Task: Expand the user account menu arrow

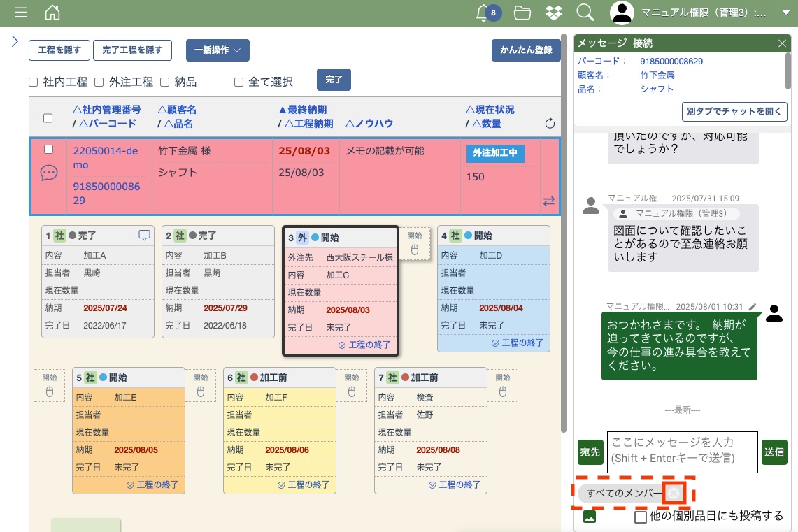Action: tap(785, 13)
